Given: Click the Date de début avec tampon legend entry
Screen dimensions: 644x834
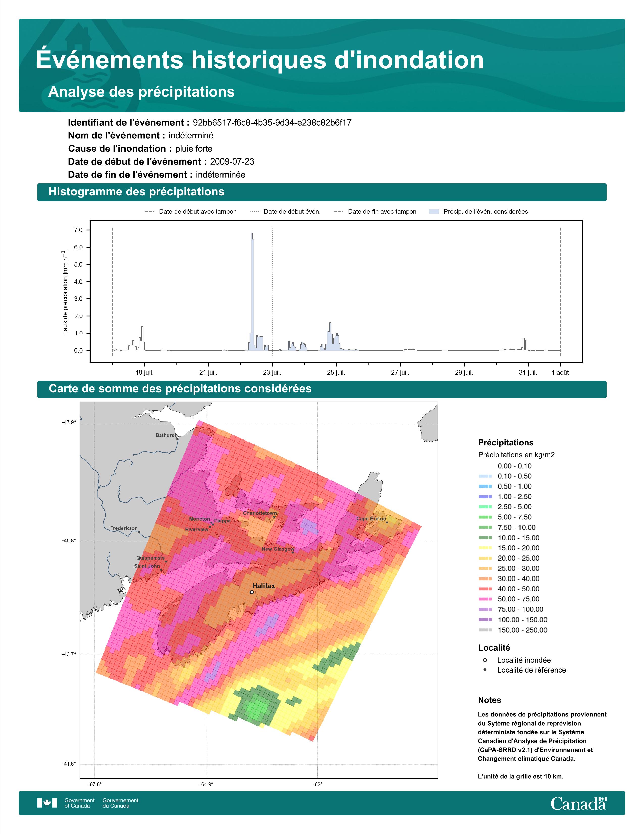Looking at the screenshot, I should (x=190, y=212).
